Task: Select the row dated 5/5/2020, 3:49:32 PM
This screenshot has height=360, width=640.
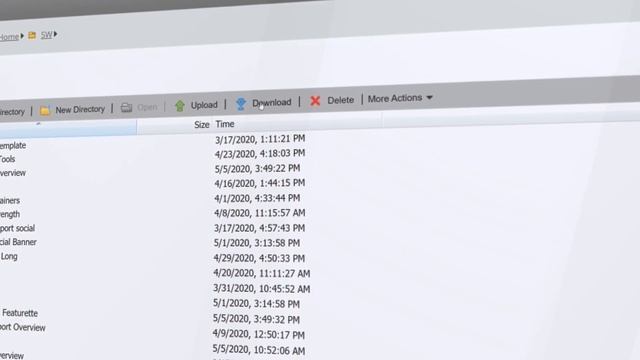Action: [256, 320]
